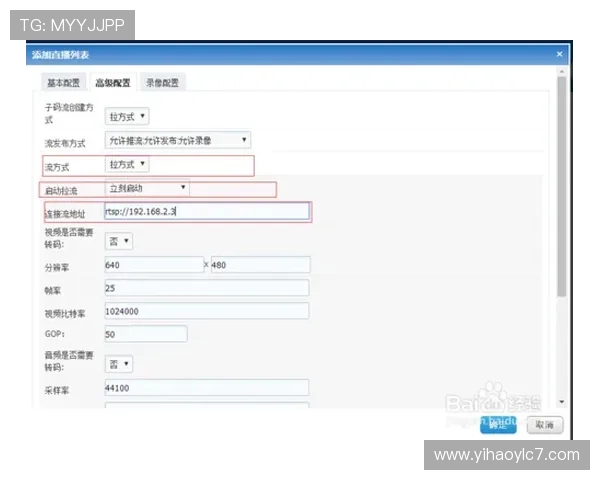Click the 帧率 field showing 25

pos(206,288)
